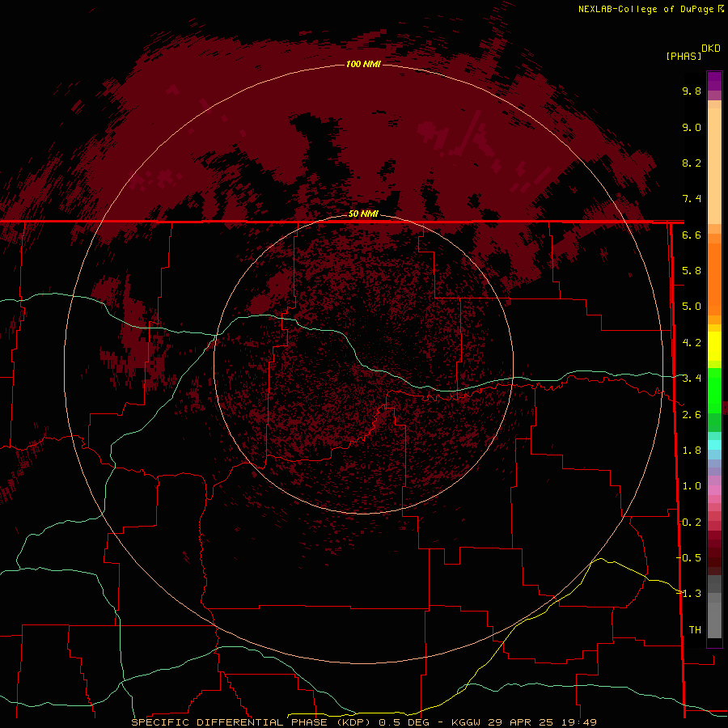Click the 4.2 scale value
The width and height of the screenshot is (728, 728).
click(692, 343)
